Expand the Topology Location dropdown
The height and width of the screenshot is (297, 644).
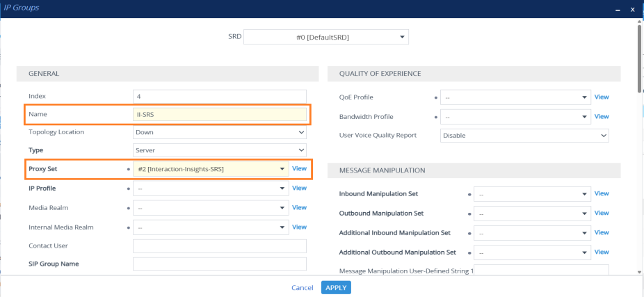pyautogui.click(x=219, y=132)
